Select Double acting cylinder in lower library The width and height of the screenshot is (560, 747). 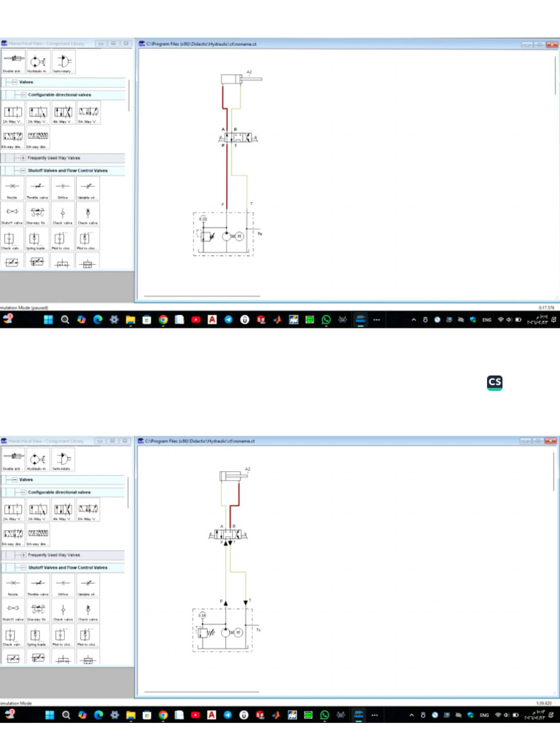click(12, 460)
